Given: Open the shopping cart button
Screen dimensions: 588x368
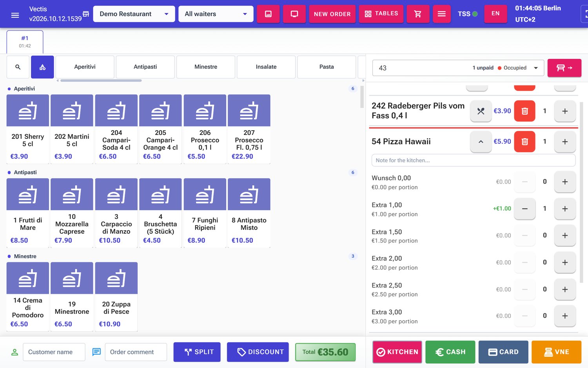Looking at the screenshot, I should tap(418, 14).
